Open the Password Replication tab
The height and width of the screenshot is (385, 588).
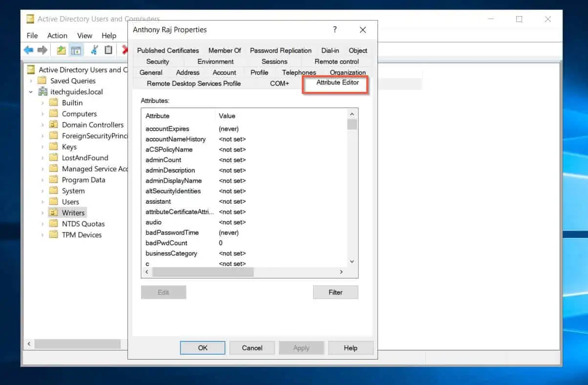(281, 50)
